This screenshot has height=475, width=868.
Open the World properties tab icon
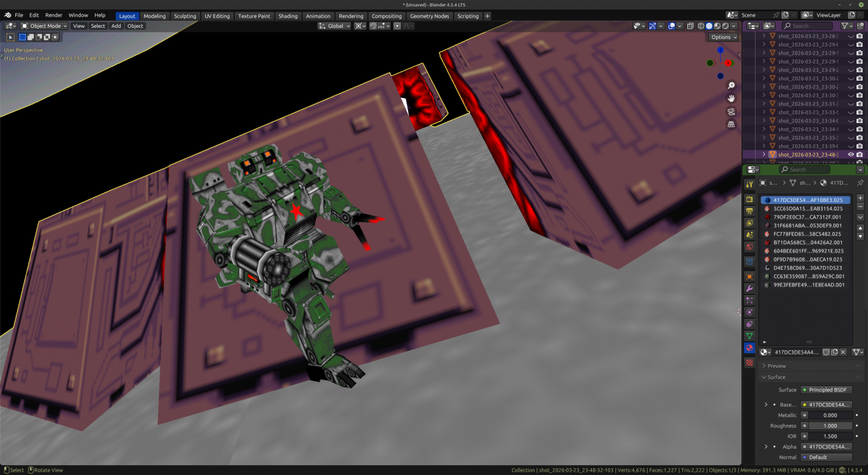point(749,246)
